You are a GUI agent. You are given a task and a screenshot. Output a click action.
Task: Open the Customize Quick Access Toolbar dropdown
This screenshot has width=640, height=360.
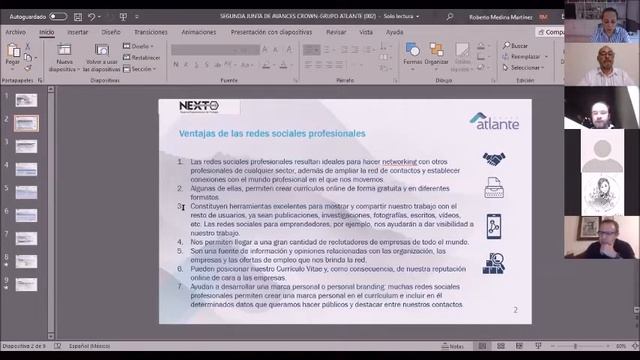[x=137, y=17]
